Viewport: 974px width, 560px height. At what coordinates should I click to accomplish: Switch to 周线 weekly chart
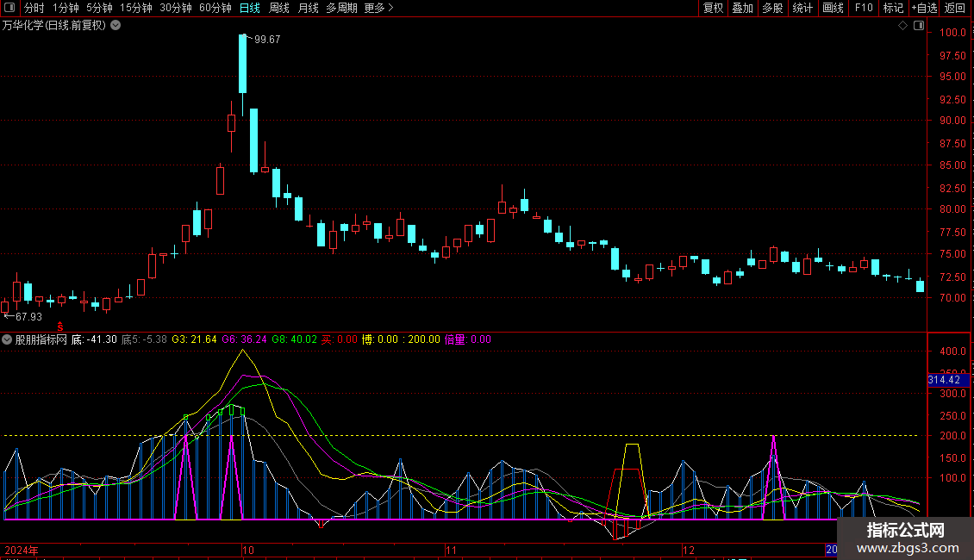(x=279, y=9)
